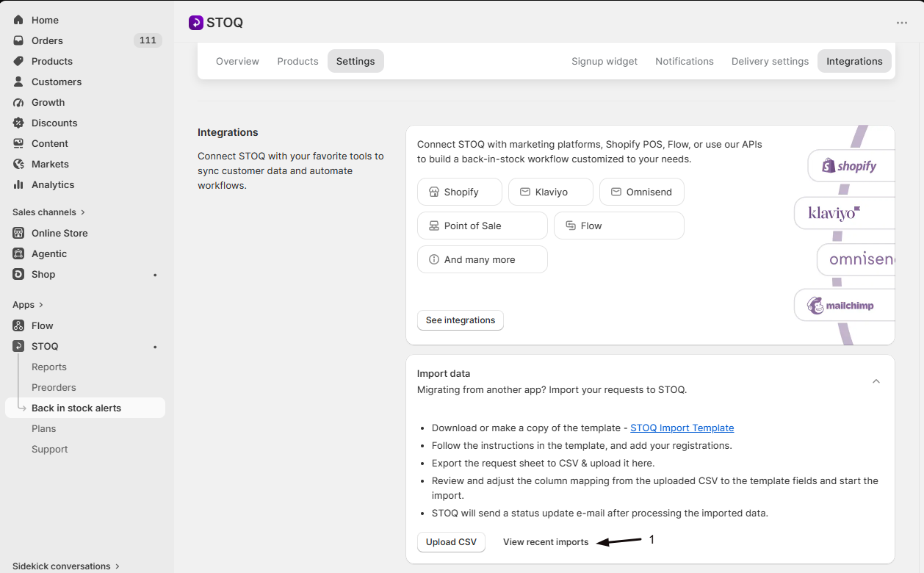Open the Notifications tab
This screenshot has width=924, height=573.
coord(685,61)
